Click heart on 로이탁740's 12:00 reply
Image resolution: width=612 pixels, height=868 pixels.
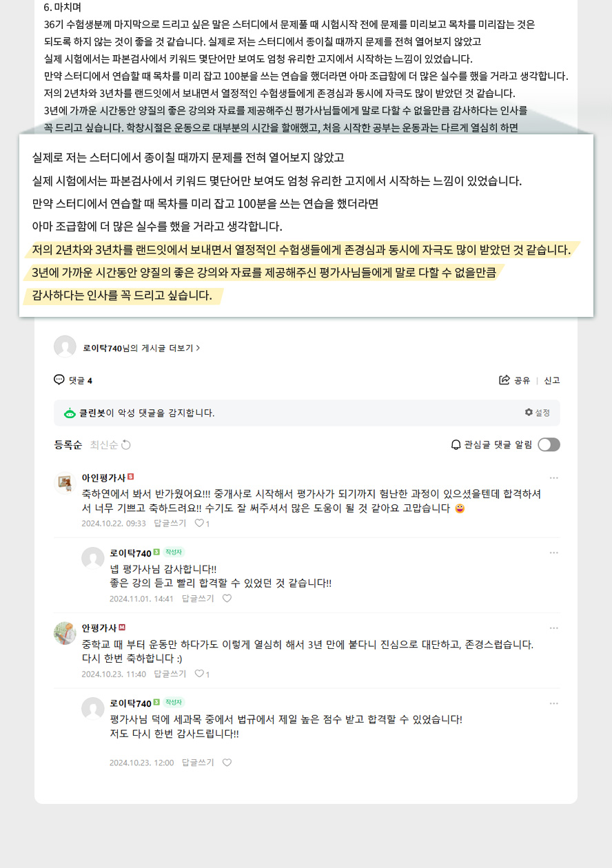tap(227, 763)
